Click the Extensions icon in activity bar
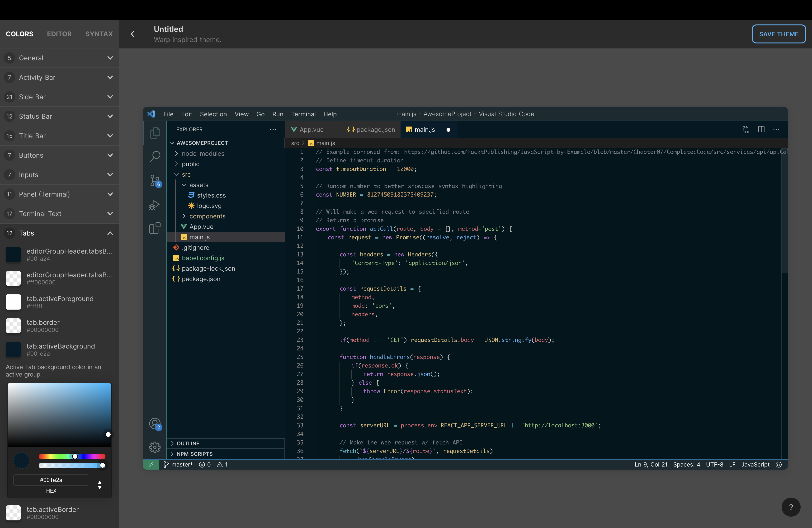The image size is (812, 528). (155, 228)
